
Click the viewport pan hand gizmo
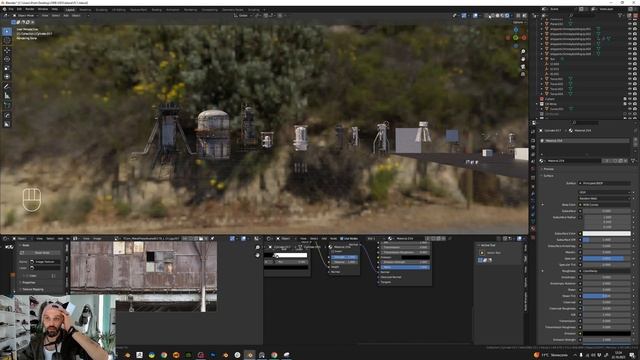(523, 59)
